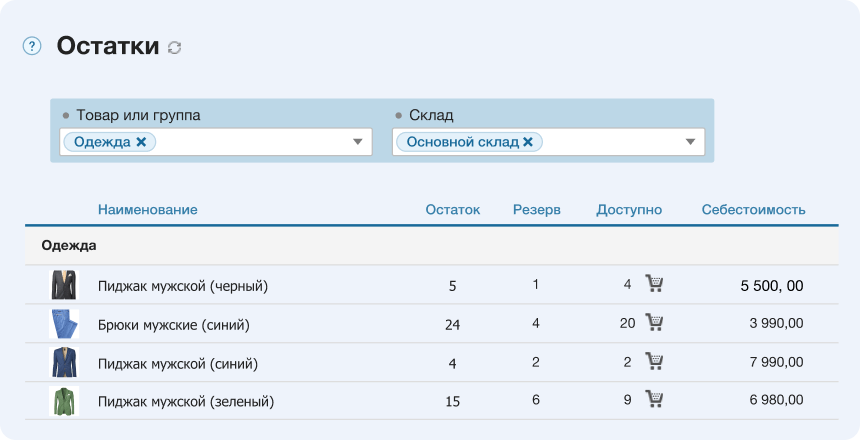Image resolution: width=860 pixels, height=440 pixels.
Task: Open blue trousers product thumbnail
Action: click(64, 324)
